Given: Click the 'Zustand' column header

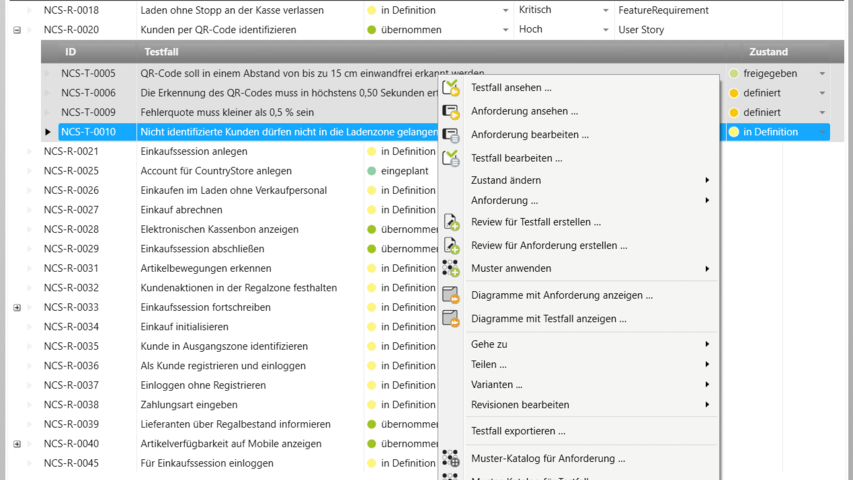Looking at the screenshot, I should click(x=768, y=51).
